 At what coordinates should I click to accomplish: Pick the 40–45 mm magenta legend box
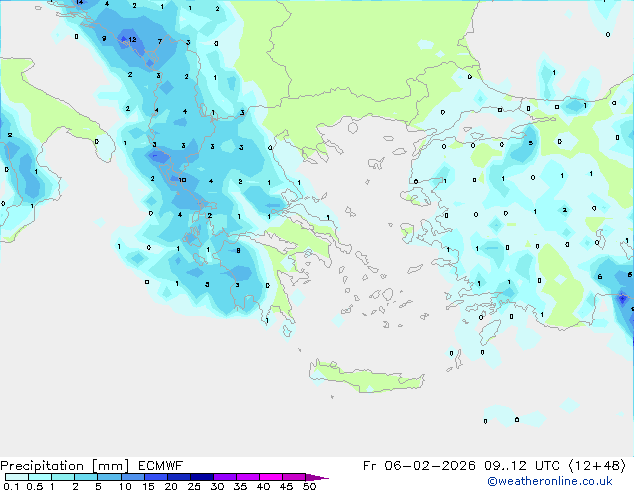pos(271,477)
